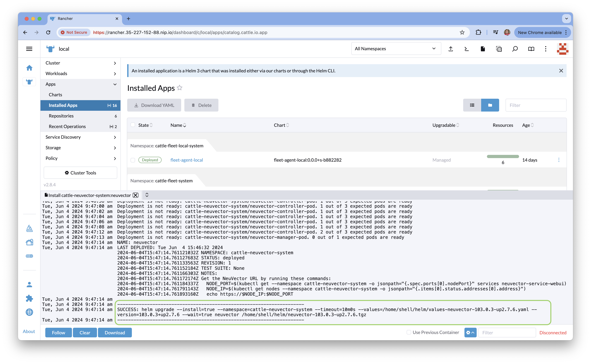The height and width of the screenshot is (364, 591).
Task: Toggle the select-all apps checkbox
Action: [x=133, y=125]
